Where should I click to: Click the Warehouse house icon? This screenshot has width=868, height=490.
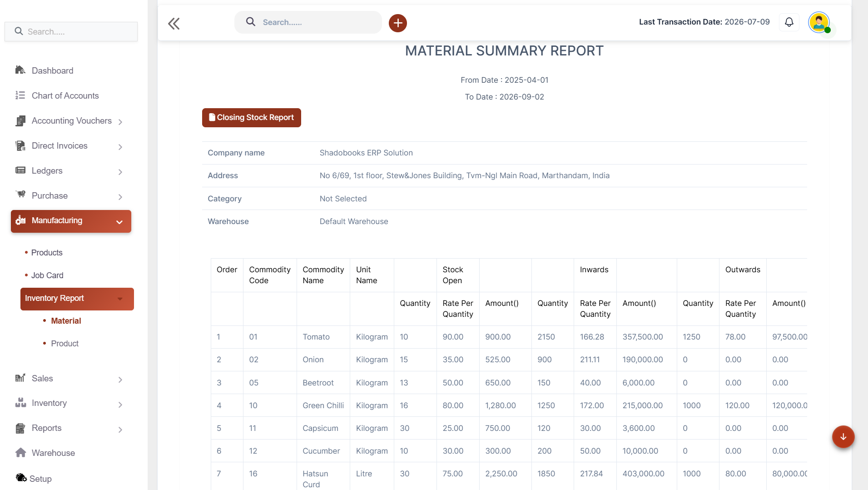click(x=20, y=453)
